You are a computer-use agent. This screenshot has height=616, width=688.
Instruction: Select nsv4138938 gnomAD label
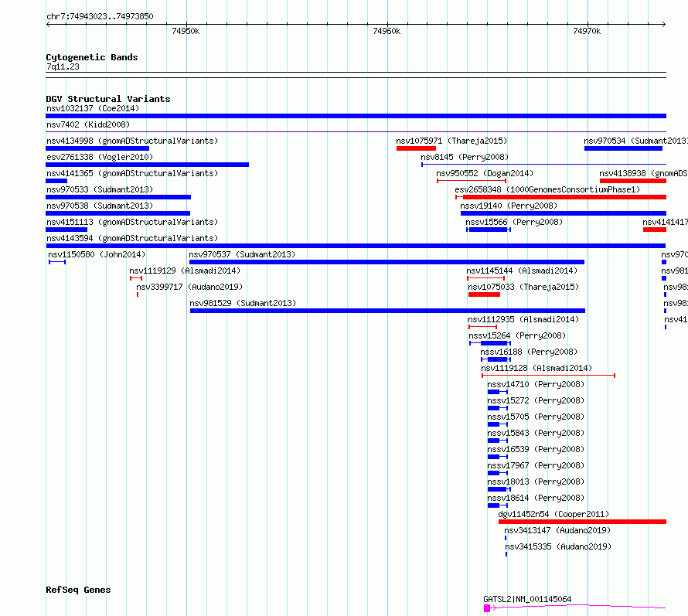pyautogui.click(x=644, y=173)
